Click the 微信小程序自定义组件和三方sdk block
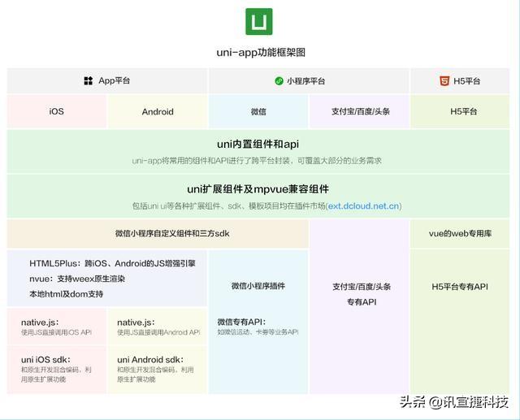The height and width of the screenshot is (420, 520). [158, 233]
